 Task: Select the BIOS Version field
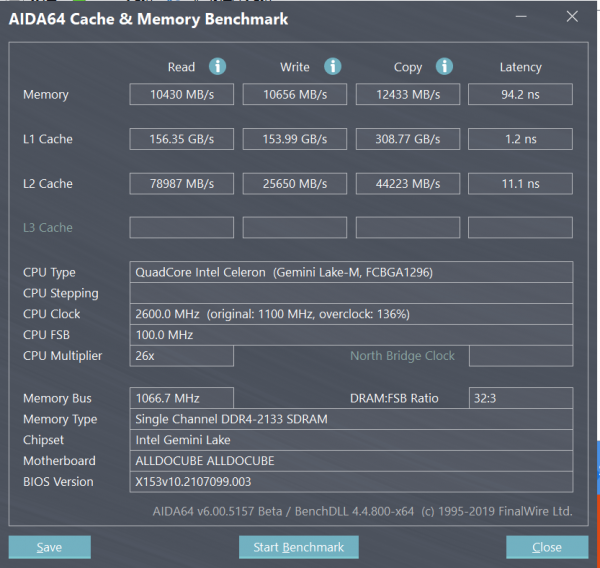[351, 482]
